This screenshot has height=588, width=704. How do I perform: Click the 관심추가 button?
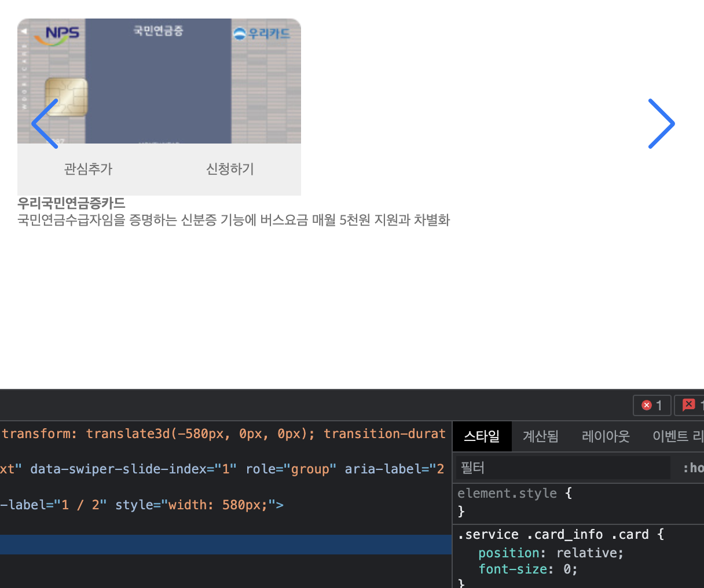88,169
